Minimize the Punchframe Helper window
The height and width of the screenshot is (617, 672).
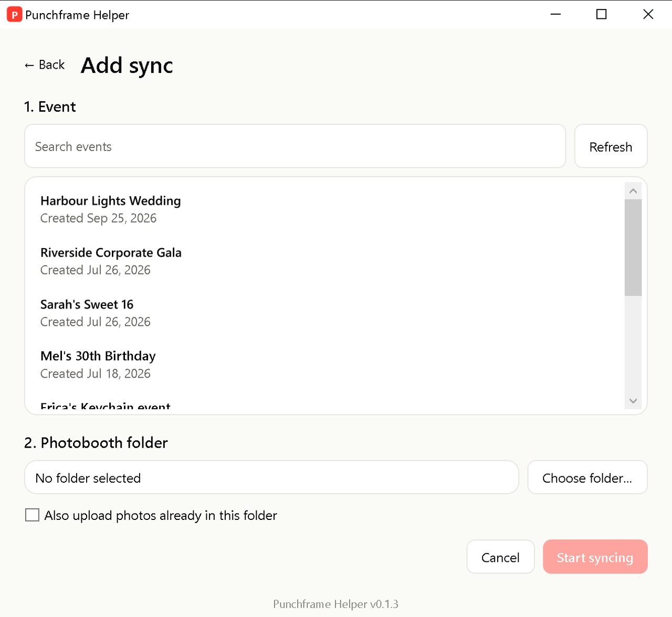555,14
